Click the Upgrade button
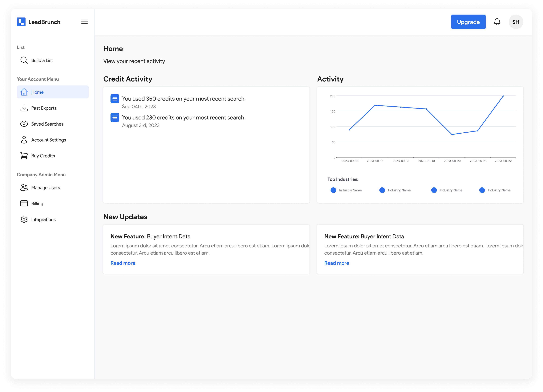The height and width of the screenshot is (392, 543). pyautogui.click(x=468, y=22)
